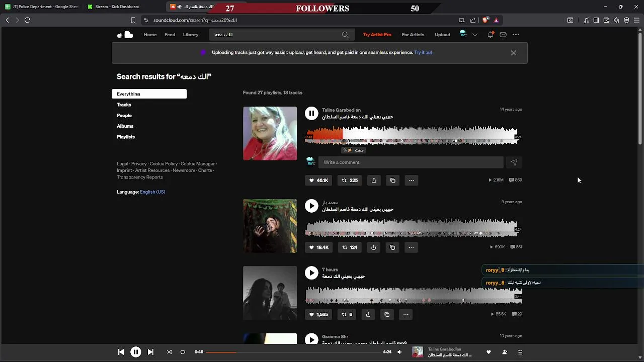Bookmark this page in the address bar
Screen dimensions: 644x362
pos(133,20)
